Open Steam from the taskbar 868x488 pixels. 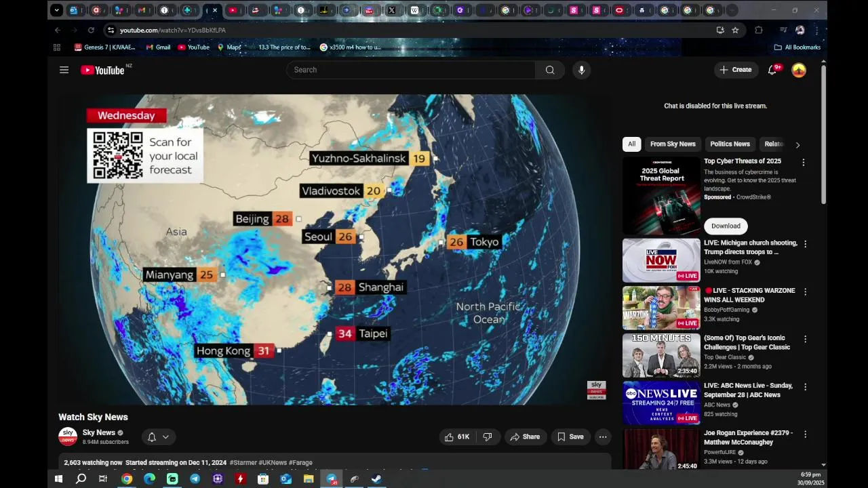coord(376,479)
